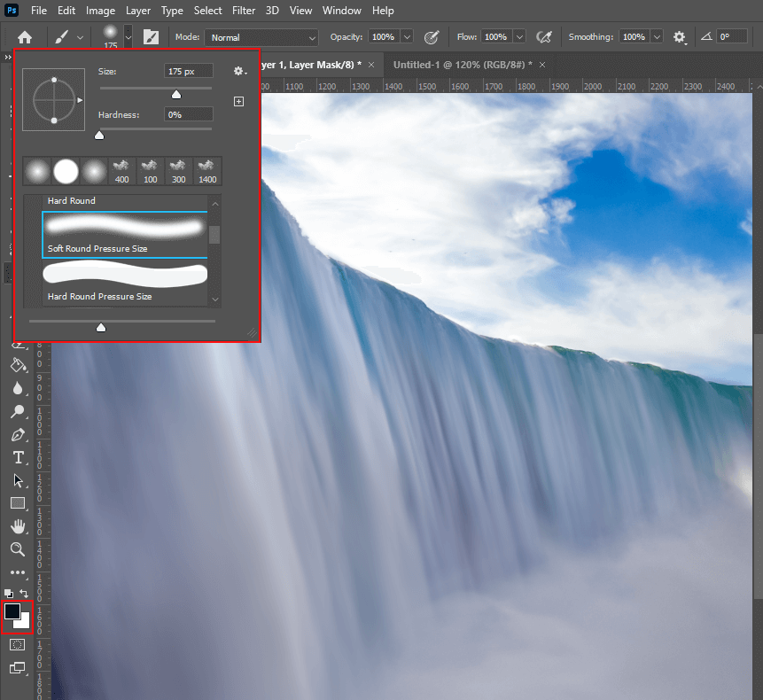Open the Help menu
The image size is (763, 700).
point(383,11)
